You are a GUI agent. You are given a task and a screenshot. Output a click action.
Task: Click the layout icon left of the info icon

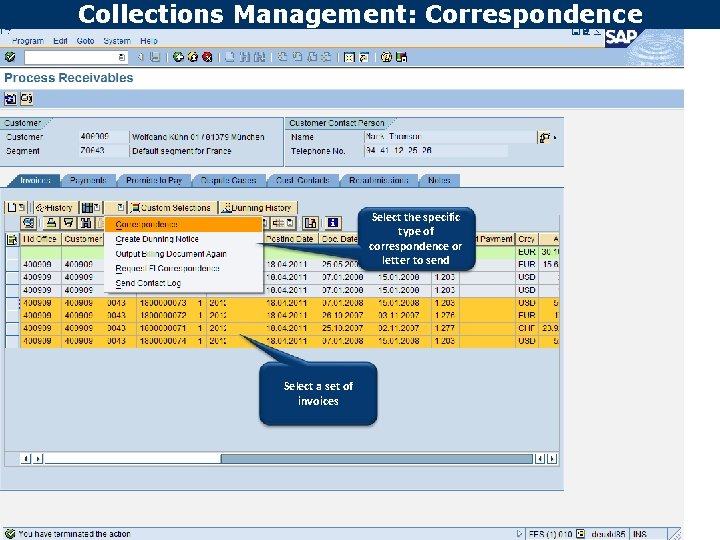[x=310, y=223]
